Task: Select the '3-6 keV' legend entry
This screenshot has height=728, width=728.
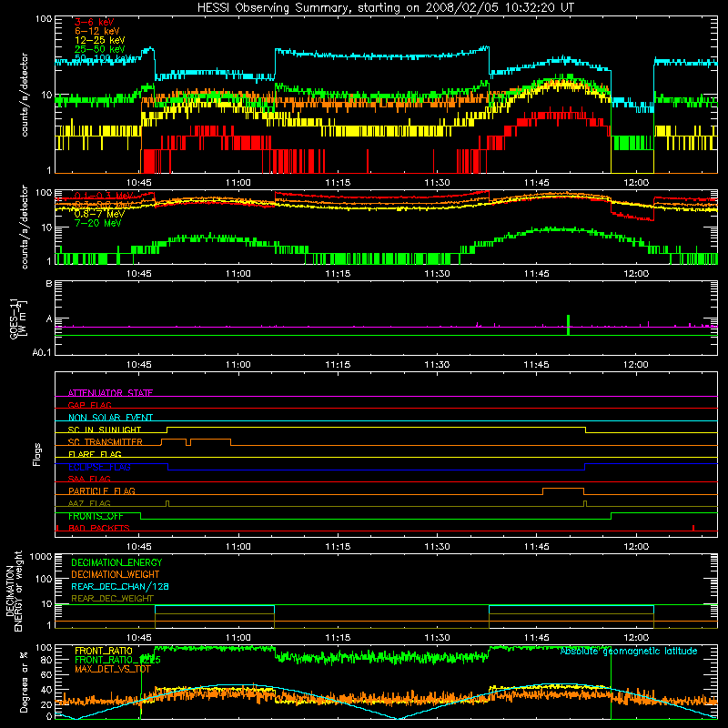Action: [x=94, y=22]
